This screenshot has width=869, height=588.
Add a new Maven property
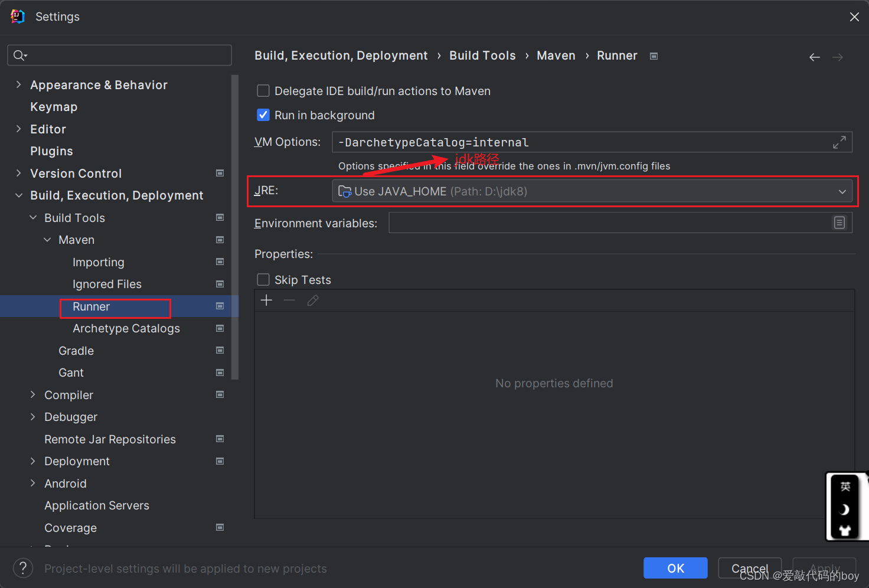[266, 300]
